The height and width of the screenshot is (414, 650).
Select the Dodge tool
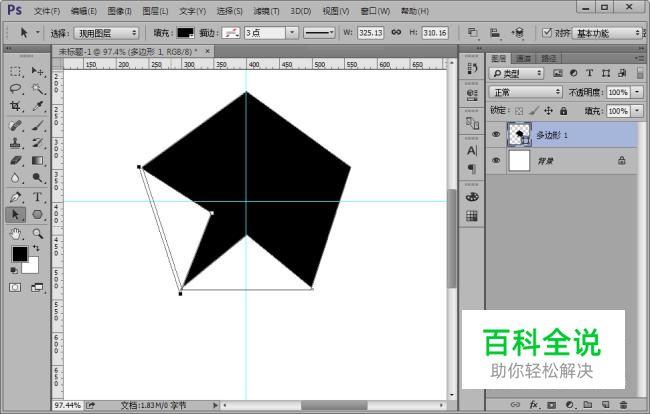[38, 178]
